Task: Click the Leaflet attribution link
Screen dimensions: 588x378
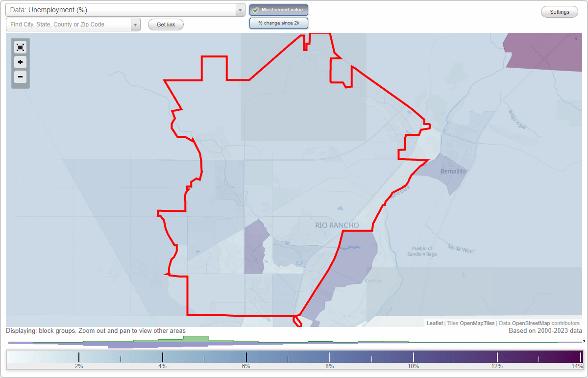Action: point(434,323)
